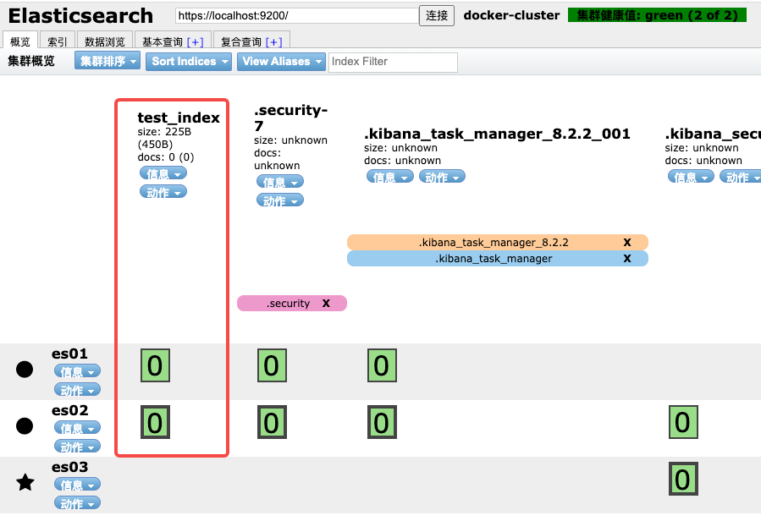Click shard 0 of .security-7 on es01
Image resolution: width=761 pixels, height=532 pixels.
pyautogui.click(x=271, y=365)
